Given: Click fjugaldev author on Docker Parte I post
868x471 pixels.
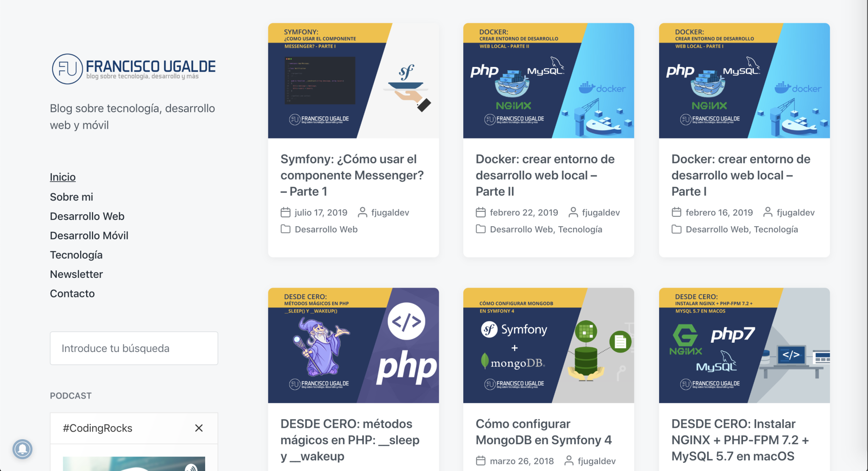Looking at the screenshot, I should (x=796, y=213).
